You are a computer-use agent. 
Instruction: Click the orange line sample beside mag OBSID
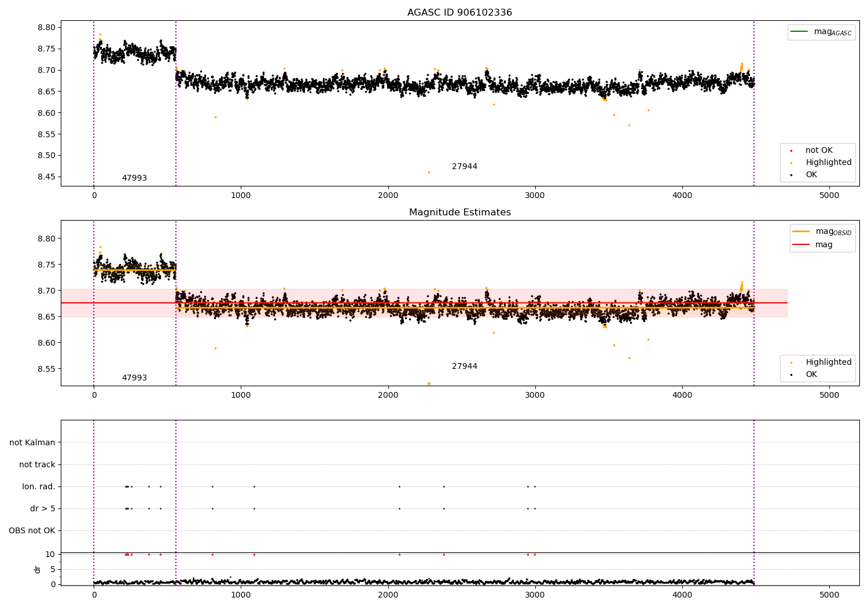(x=801, y=232)
